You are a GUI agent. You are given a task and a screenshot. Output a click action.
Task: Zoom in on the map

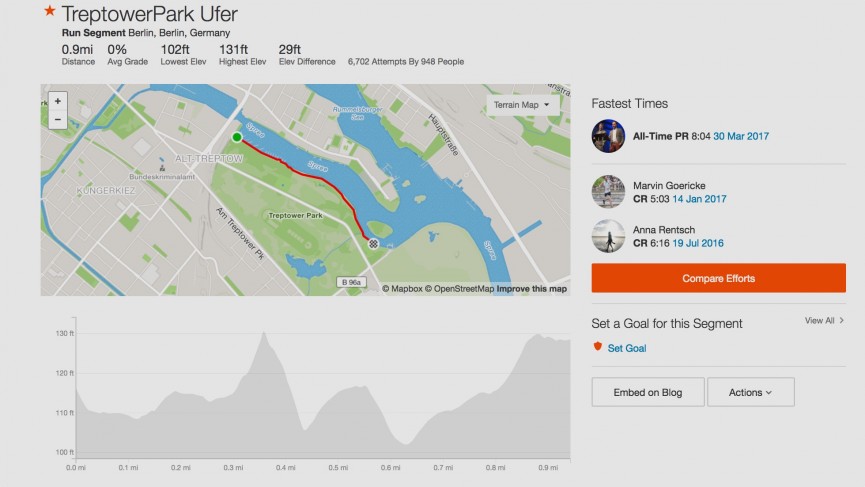pos(57,101)
